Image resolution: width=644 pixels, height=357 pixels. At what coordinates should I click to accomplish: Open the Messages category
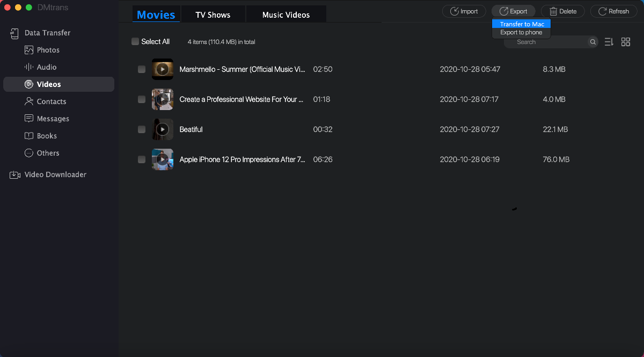point(53,119)
